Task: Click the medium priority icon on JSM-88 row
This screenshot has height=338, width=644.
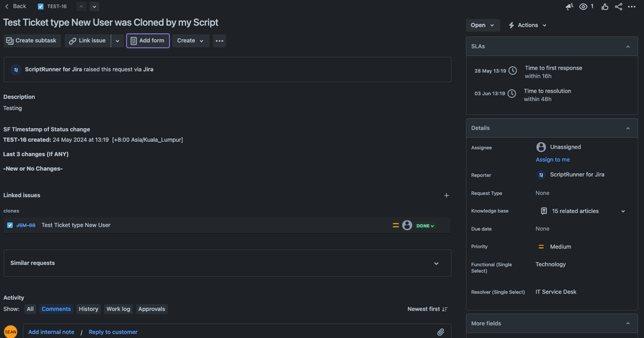Action: coord(396,225)
